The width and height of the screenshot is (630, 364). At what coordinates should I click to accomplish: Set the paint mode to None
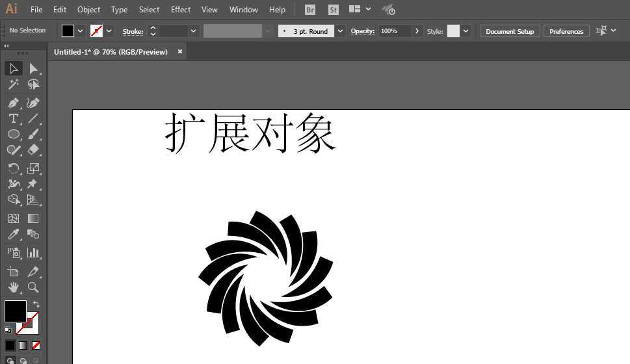pyautogui.click(x=36, y=345)
